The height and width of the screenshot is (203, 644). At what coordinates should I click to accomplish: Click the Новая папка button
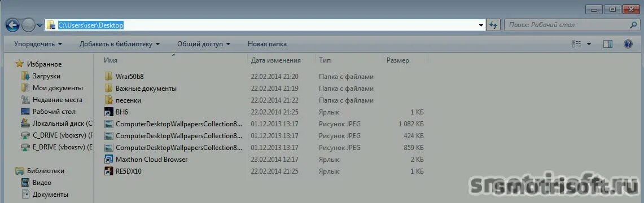[x=268, y=44]
